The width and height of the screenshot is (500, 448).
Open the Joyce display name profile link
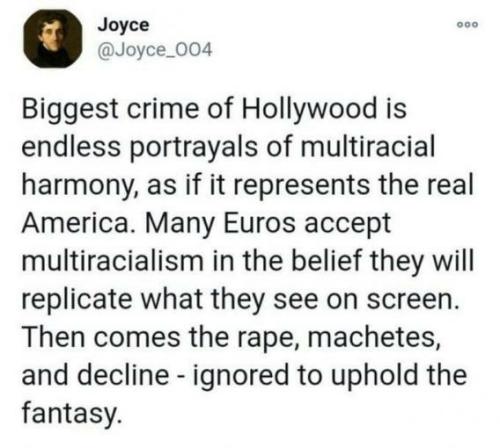click(x=123, y=26)
